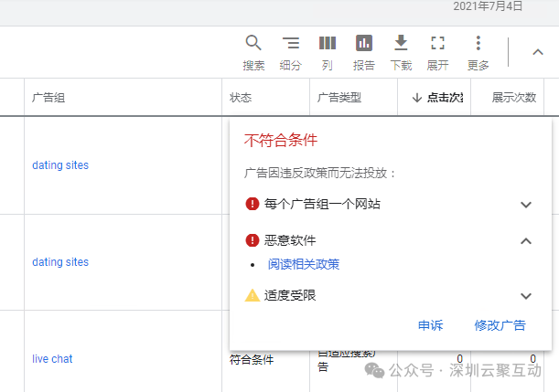This screenshot has height=392, width=559.
Task: Collapse the toolbar with the up chevron
Action: [538, 52]
